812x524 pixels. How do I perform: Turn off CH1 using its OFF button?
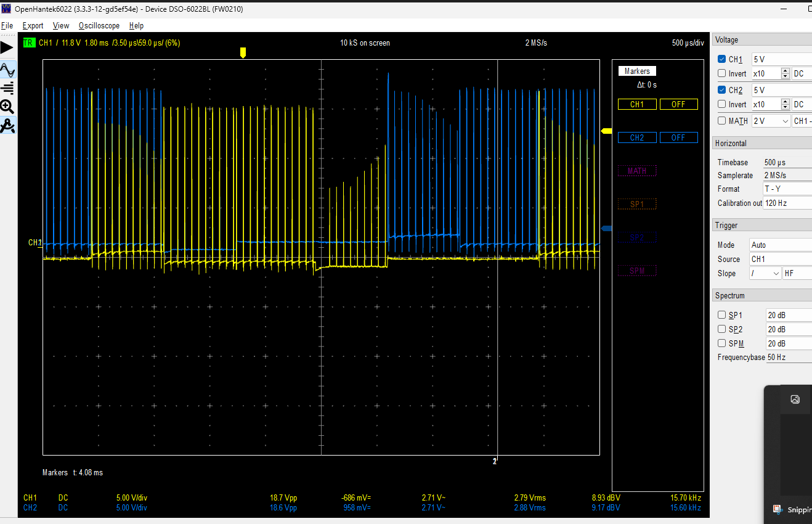coord(678,104)
